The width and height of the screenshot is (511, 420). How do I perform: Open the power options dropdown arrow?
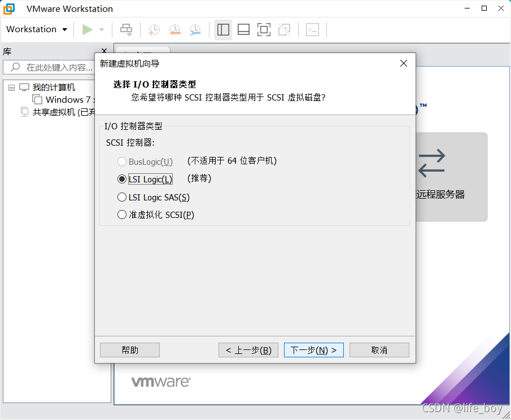tap(102, 30)
